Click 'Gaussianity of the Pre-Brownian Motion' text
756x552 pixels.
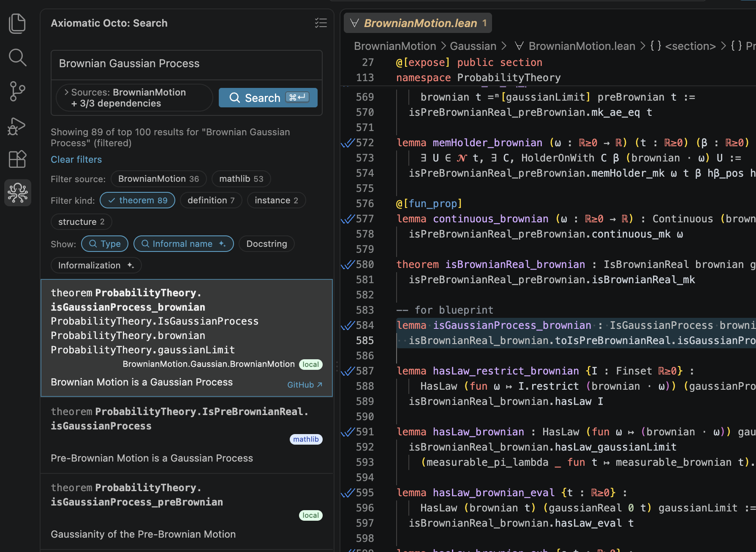pyautogui.click(x=143, y=535)
